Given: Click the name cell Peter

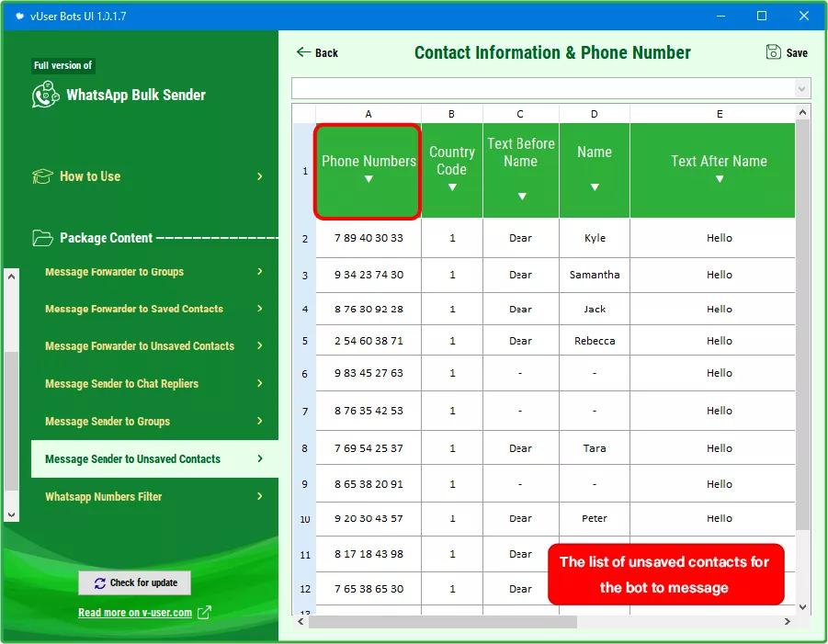Looking at the screenshot, I should 595,518.
